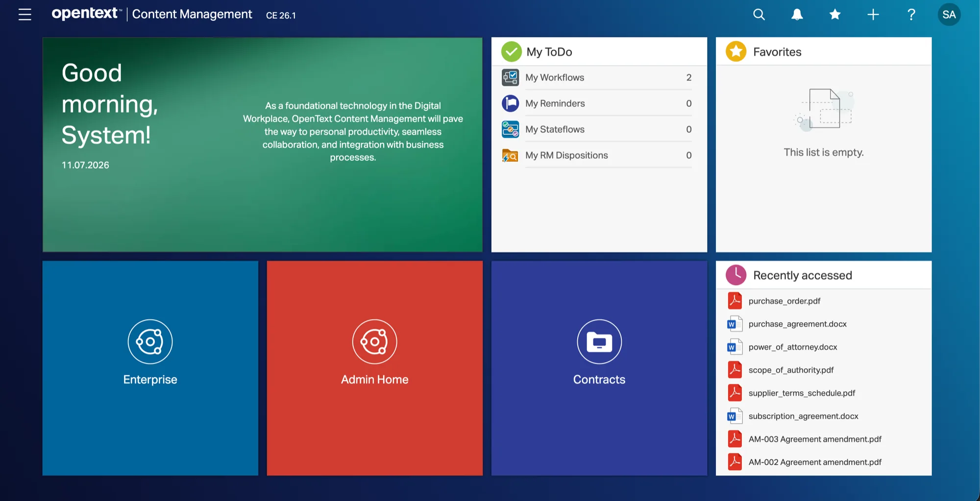This screenshot has height=501, width=980.
Task: Click the search magnifier icon in header
Action: click(759, 15)
